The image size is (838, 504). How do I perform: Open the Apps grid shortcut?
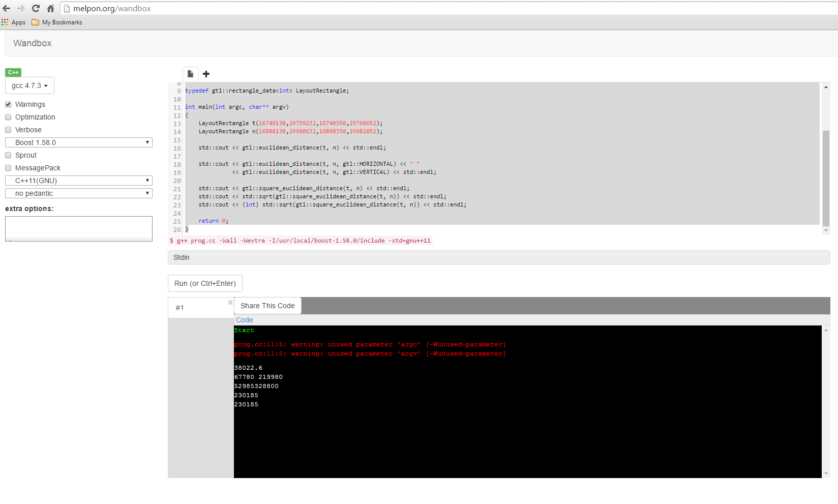click(14, 22)
